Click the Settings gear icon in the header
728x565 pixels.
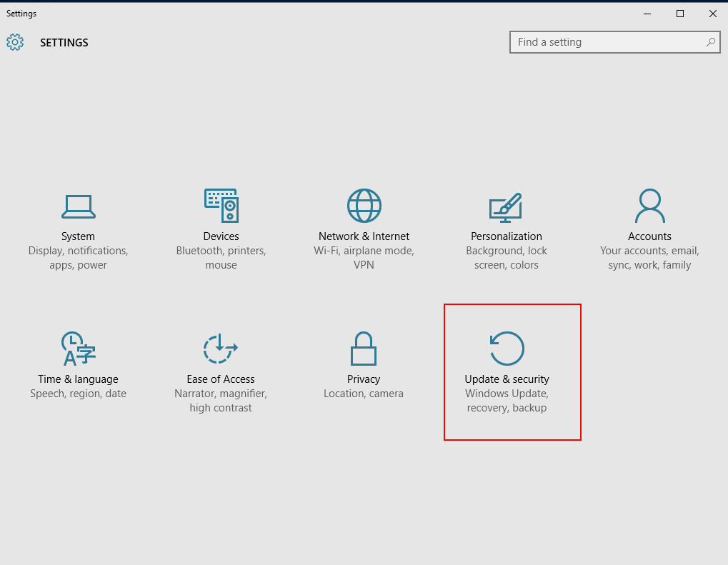click(x=15, y=42)
